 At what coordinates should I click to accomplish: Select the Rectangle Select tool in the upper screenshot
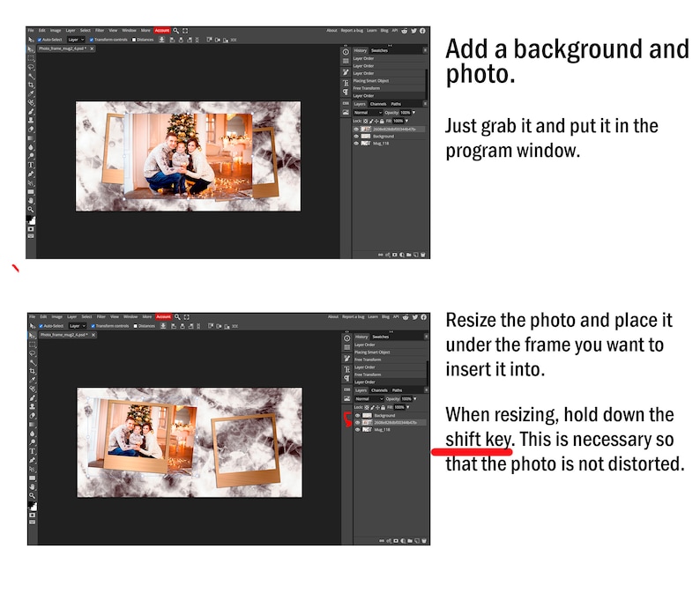point(31,58)
